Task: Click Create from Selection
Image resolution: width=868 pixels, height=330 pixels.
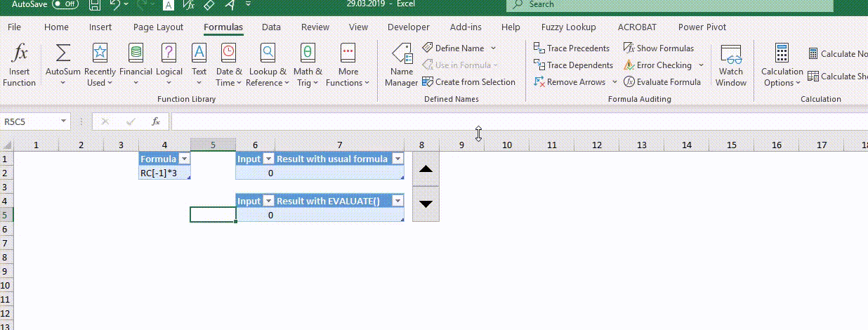Action: click(468, 81)
